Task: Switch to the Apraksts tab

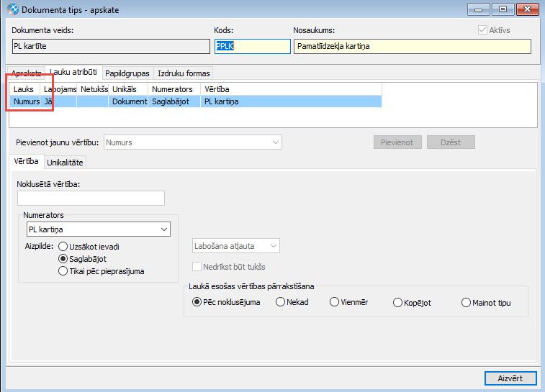Action: tap(26, 73)
